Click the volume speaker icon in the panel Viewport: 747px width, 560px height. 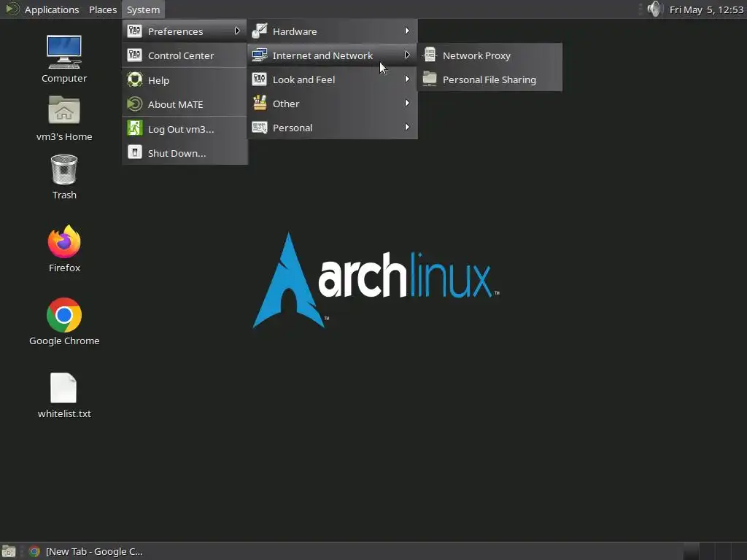655,9
